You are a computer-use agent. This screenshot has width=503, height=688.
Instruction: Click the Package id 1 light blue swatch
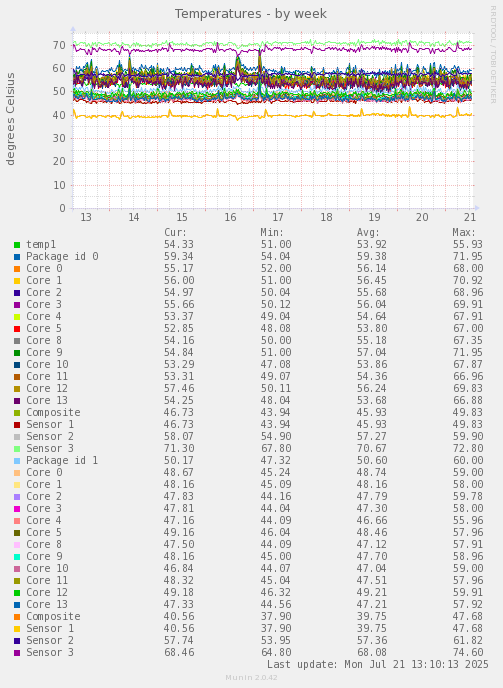pyautogui.click(x=17, y=461)
